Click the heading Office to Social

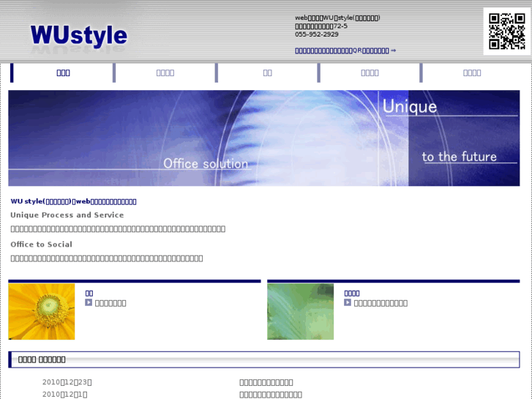42,245
